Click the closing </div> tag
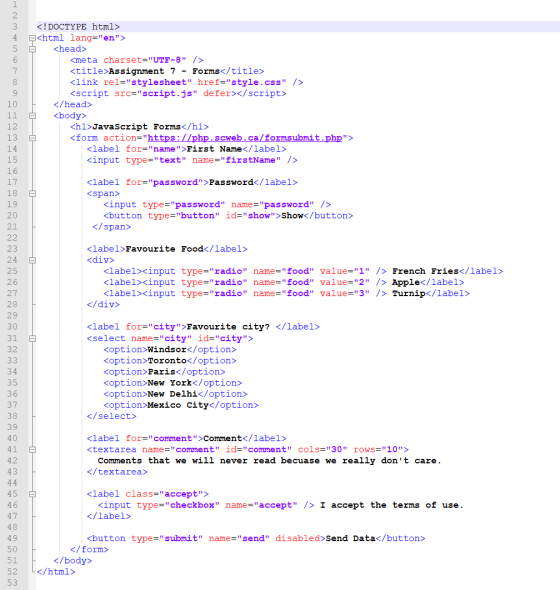Screen dimensions: 560x590 pyautogui.click(x=103, y=304)
